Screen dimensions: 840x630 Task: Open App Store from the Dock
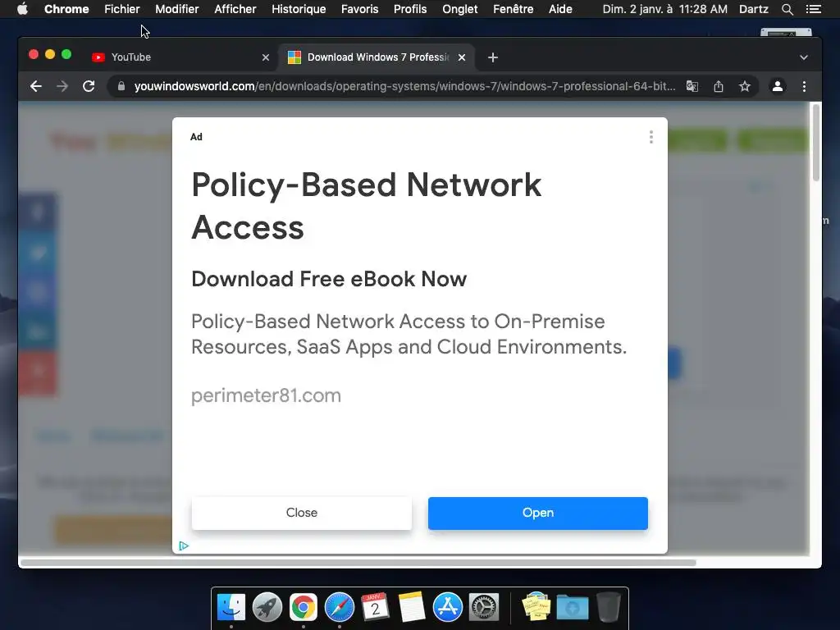tap(447, 607)
